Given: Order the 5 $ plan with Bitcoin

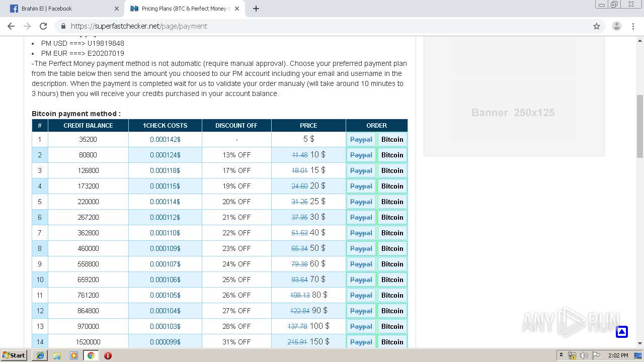Looking at the screenshot, I should (392, 139).
